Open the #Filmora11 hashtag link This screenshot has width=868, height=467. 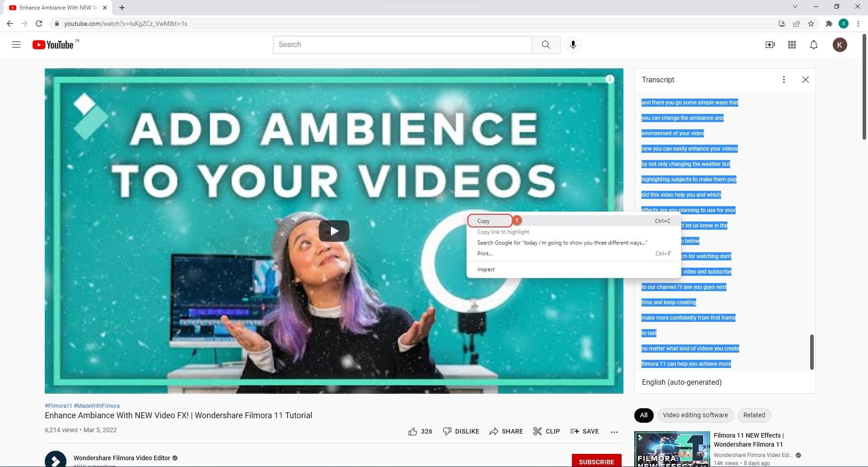[58, 406]
